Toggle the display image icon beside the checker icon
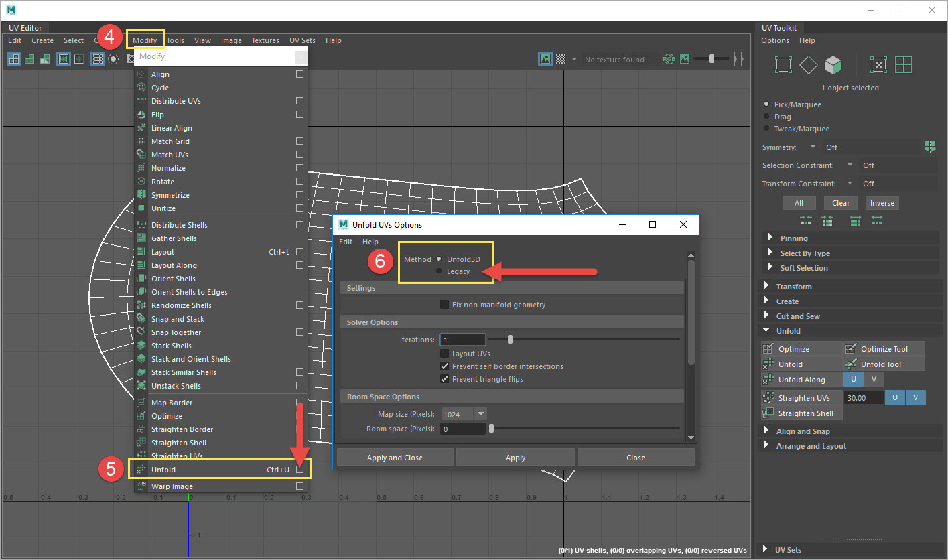This screenshot has width=948, height=560. [545, 59]
